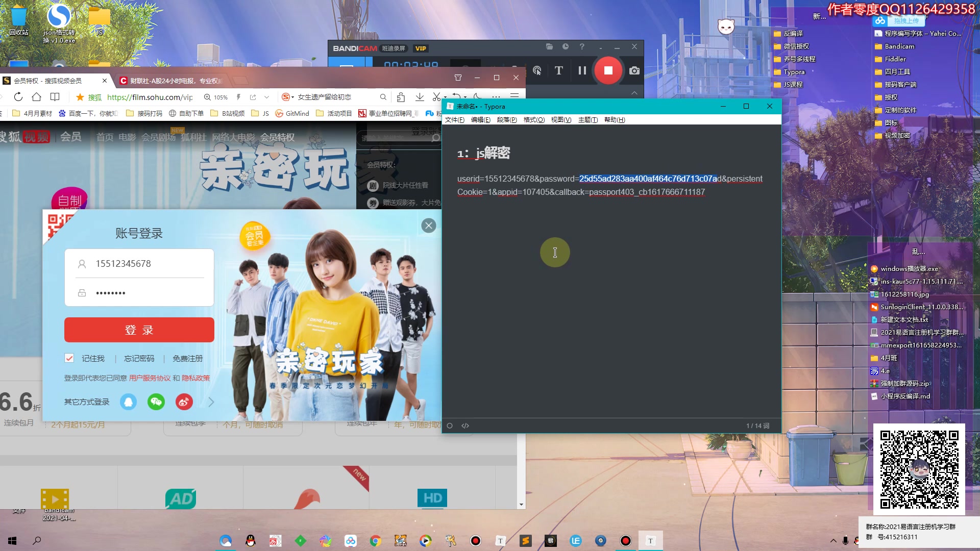Open Bandicam scheduled recording clock icon
Image resolution: width=980 pixels, height=551 pixels.
(566, 46)
